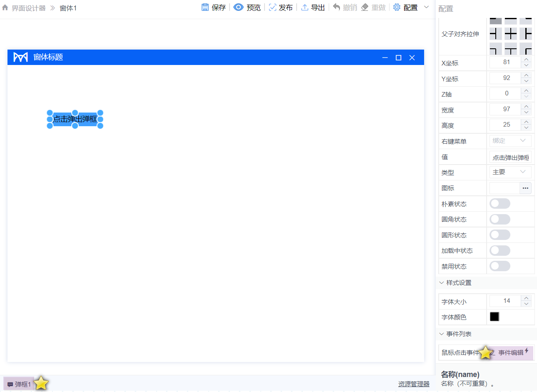Click 界面设计器 breadcrumb item
The width and height of the screenshot is (537, 392).
[x=29, y=8]
